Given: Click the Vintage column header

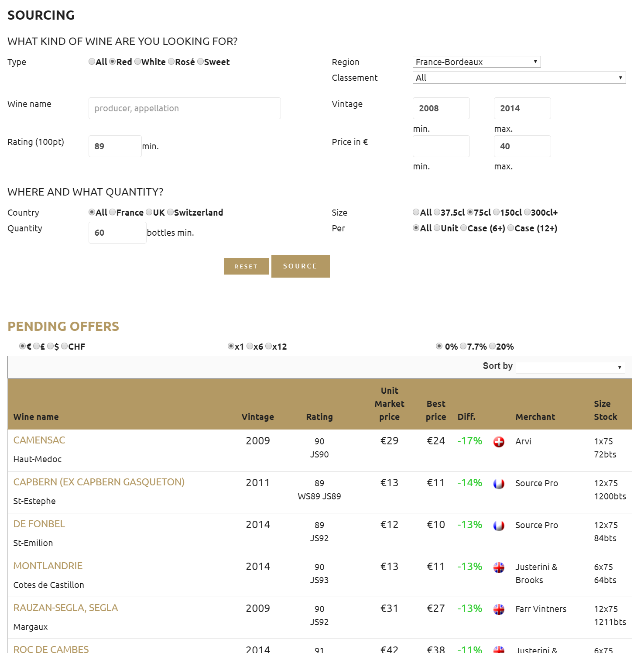Looking at the screenshot, I should click(258, 417).
